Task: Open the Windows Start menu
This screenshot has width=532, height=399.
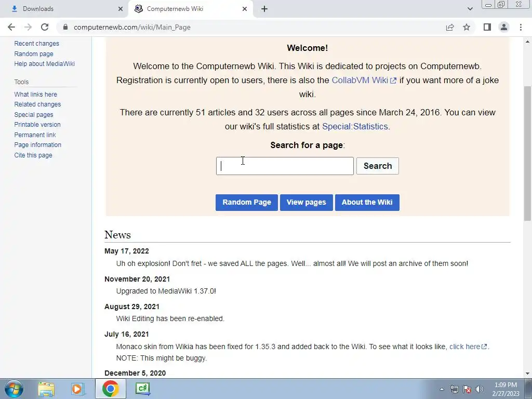Action: click(14, 389)
